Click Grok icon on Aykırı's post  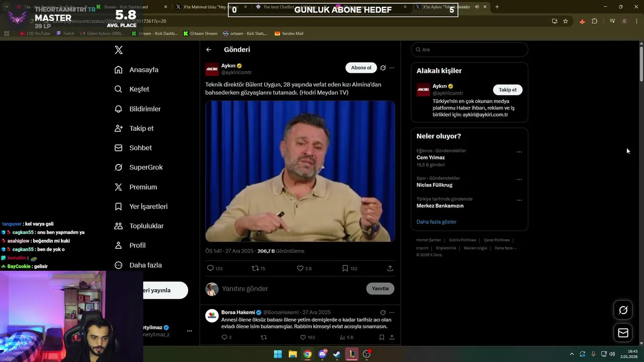(383, 68)
